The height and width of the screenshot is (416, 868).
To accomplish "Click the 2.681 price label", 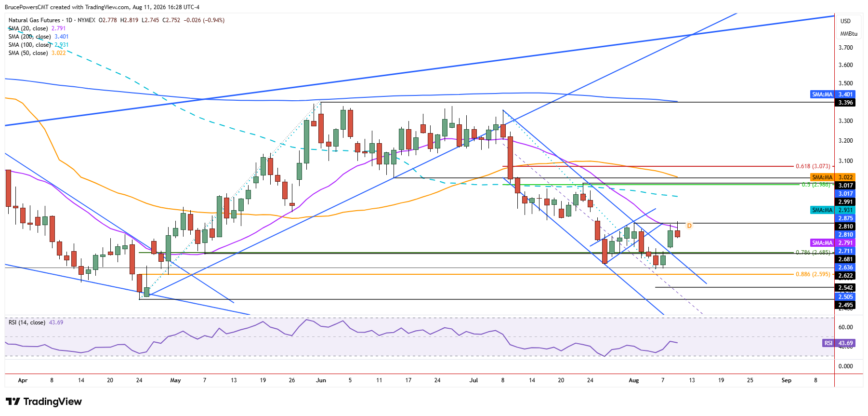I will [845, 259].
